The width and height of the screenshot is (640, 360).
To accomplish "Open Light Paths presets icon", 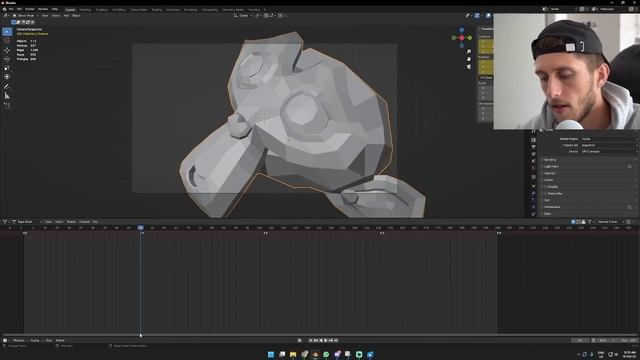I will tap(629, 167).
